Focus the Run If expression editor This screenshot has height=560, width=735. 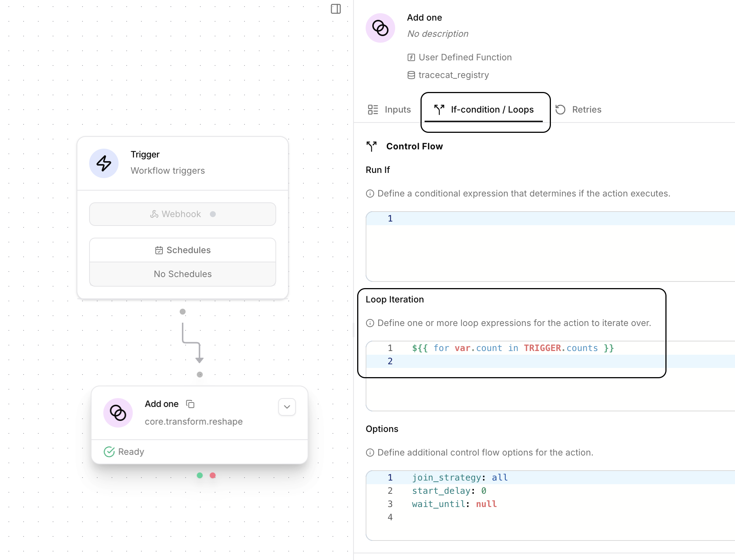550,247
